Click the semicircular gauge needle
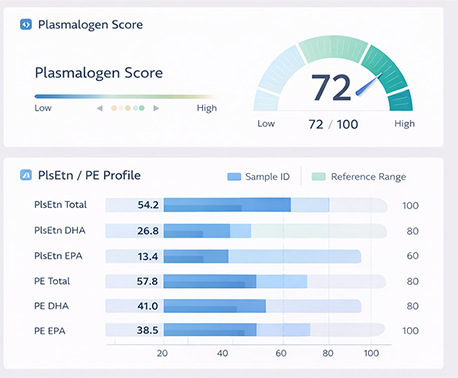This screenshot has width=458, height=378. pos(369,85)
